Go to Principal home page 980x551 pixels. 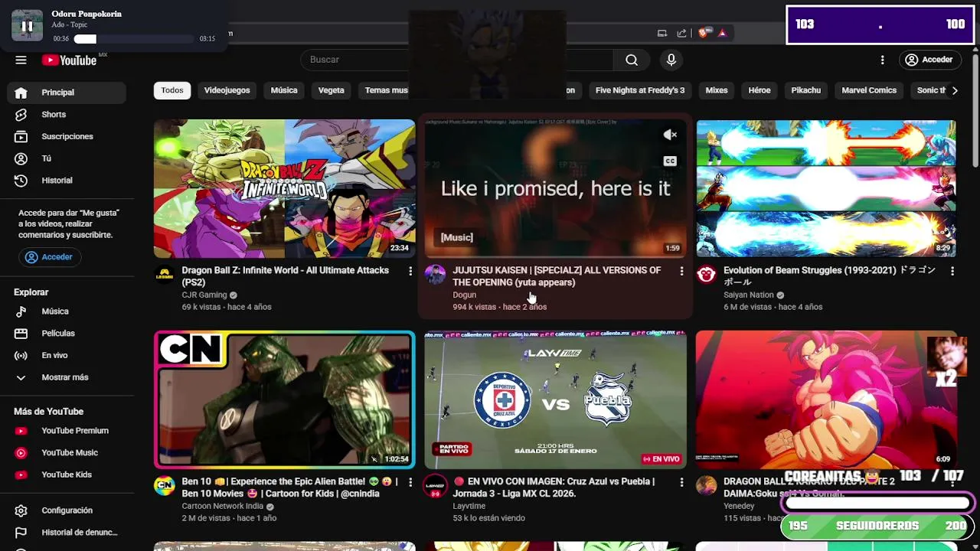(67, 93)
